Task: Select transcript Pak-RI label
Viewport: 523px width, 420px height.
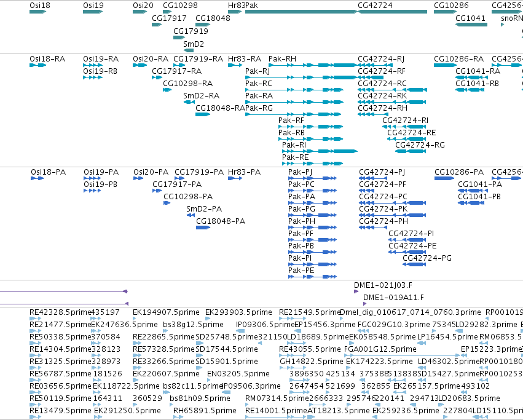Action: coord(294,145)
